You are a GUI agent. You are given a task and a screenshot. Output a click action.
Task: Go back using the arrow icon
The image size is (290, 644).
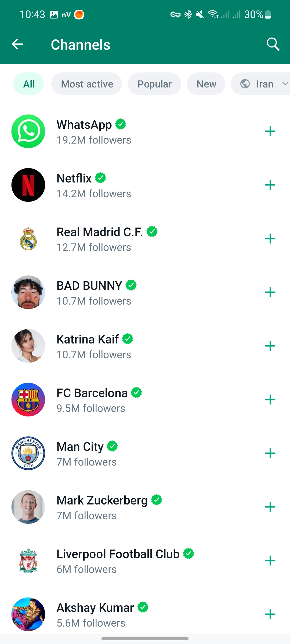(17, 44)
